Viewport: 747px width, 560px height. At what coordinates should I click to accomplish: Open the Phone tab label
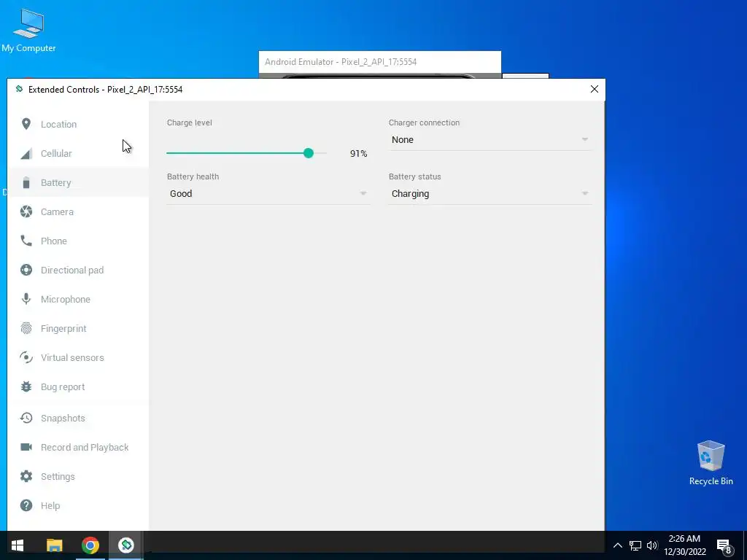click(54, 241)
